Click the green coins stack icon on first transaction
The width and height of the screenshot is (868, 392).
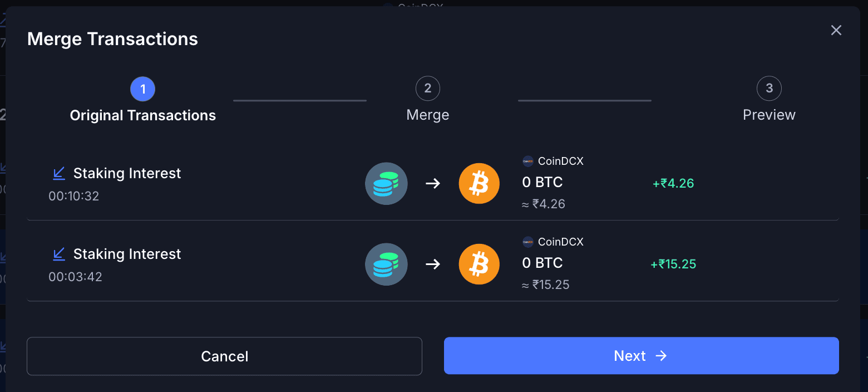pos(386,183)
